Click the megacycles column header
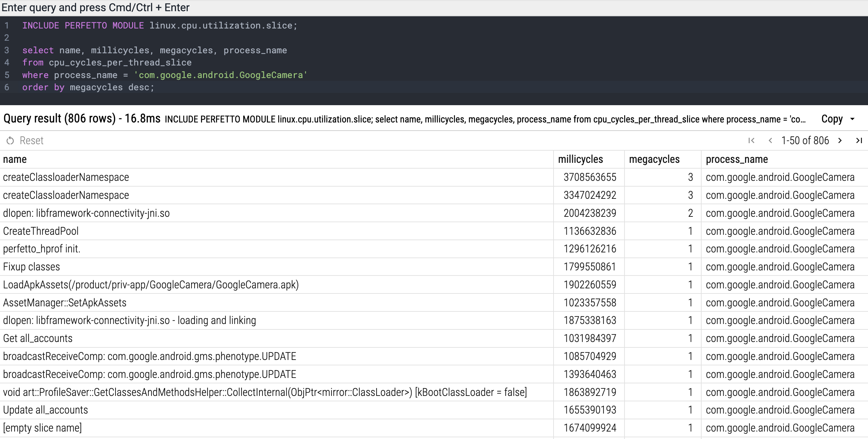868x439 pixels. tap(654, 159)
